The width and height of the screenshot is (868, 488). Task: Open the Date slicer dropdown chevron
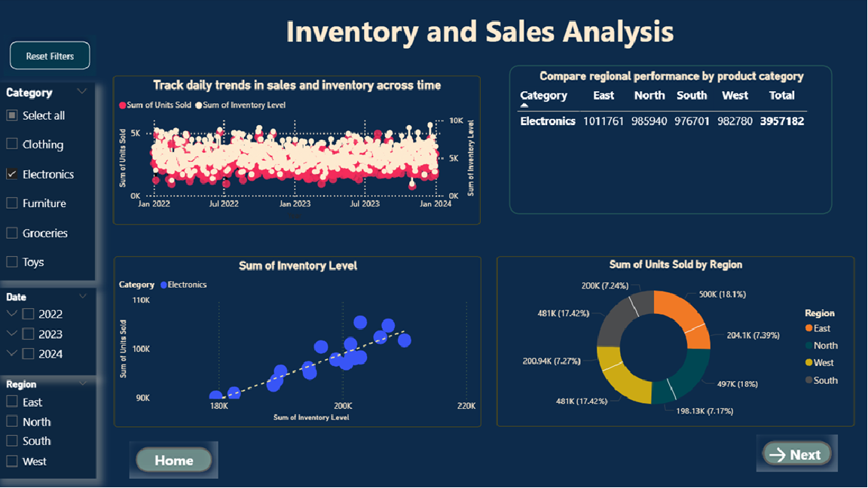coord(82,297)
